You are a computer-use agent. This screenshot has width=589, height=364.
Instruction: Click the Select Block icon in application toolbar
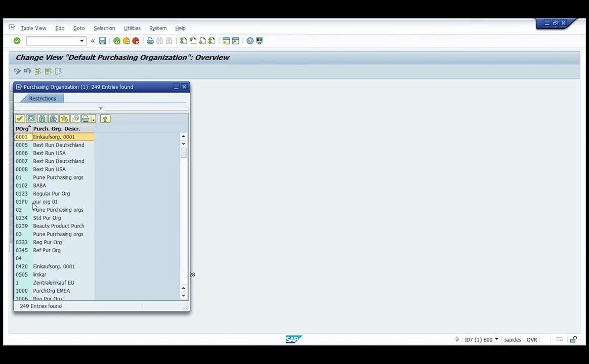click(x=48, y=71)
